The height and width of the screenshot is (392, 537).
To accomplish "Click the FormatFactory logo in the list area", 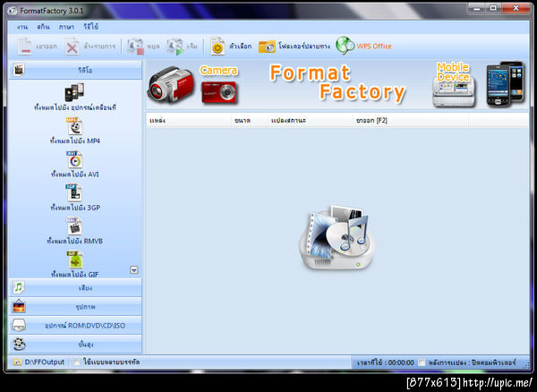I will (x=337, y=238).
